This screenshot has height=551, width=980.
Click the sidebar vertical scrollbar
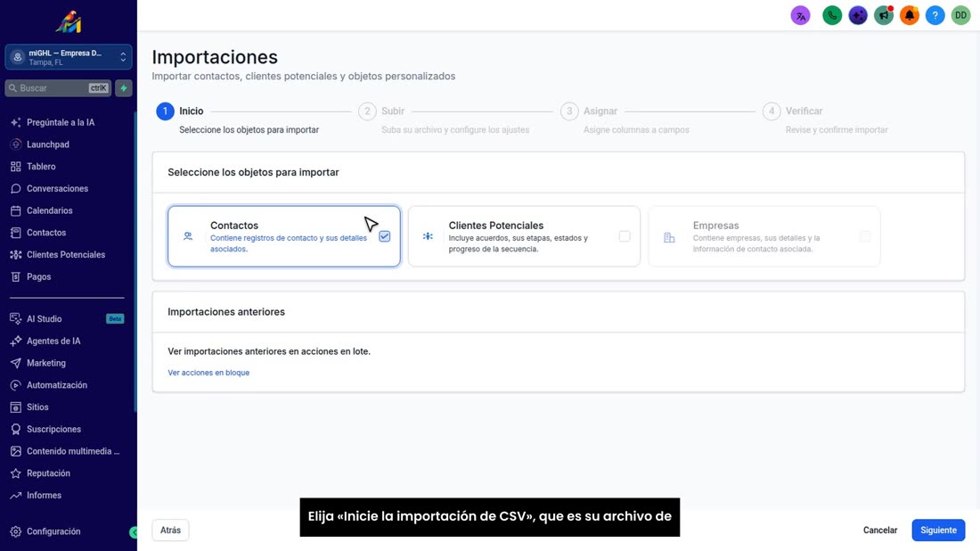click(x=135, y=261)
